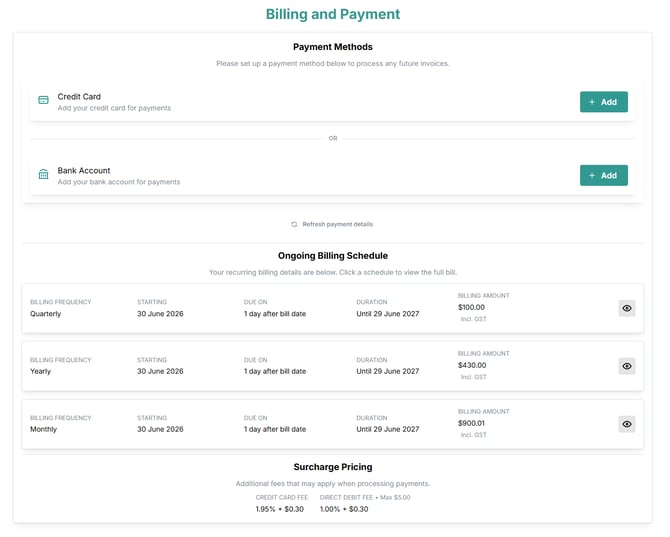
Task: Open the Quarterly billing schedule row
Action: point(332,308)
